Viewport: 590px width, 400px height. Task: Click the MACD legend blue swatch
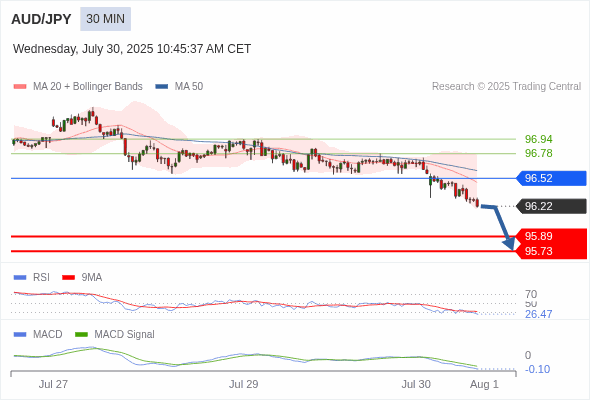pyautogui.click(x=20, y=335)
